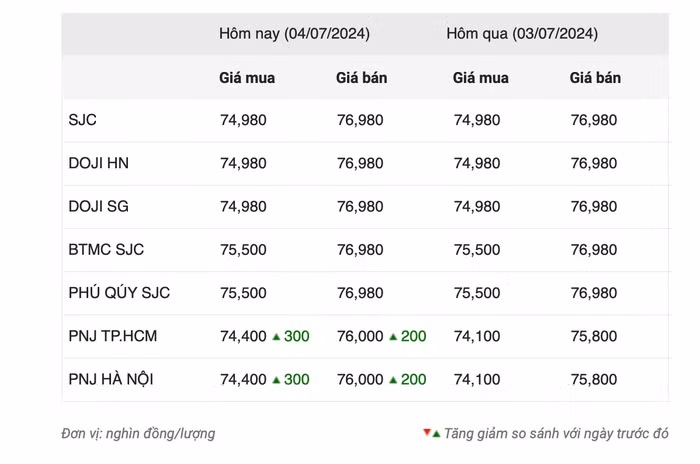
Task: Click green up arrow in PNJ HÀ NỘI sell price
Action: 393,380
